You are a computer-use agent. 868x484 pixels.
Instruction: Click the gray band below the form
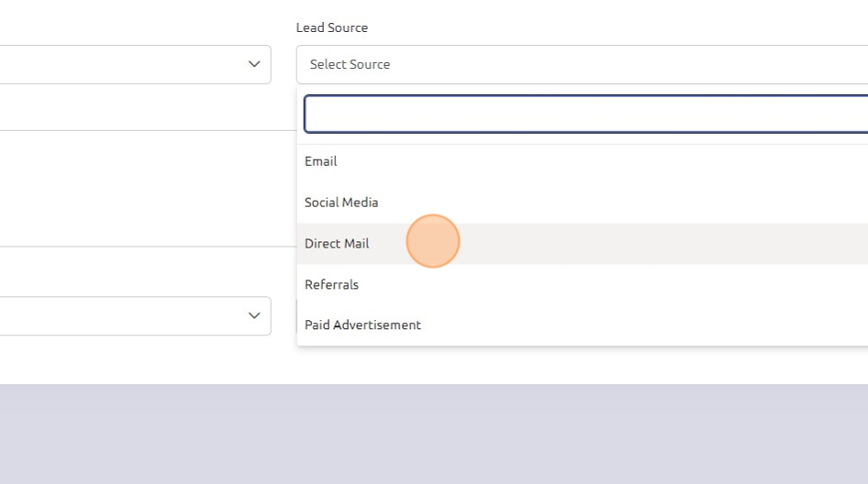tap(433, 433)
